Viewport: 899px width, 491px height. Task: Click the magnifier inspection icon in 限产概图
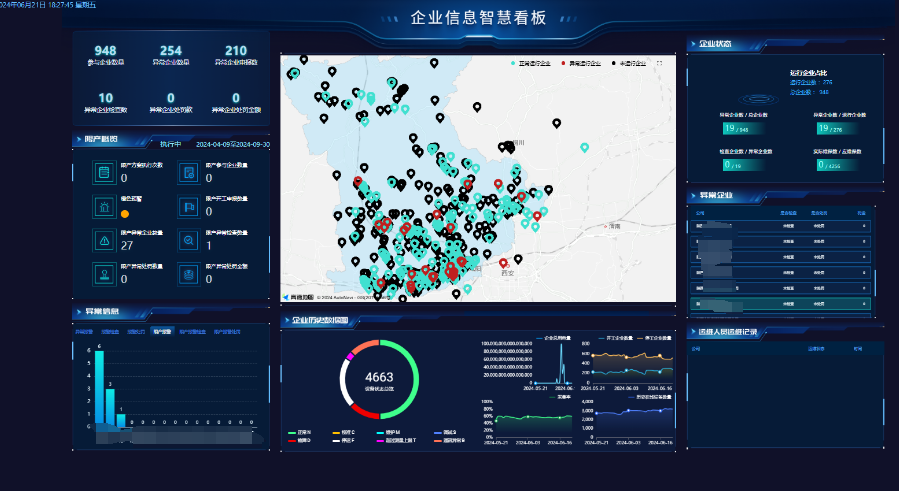coord(187,240)
